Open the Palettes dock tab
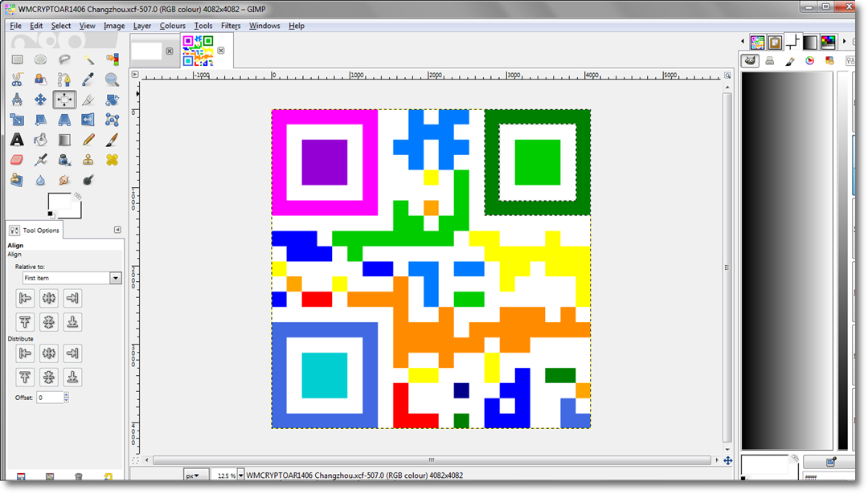 click(x=828, y=42)
